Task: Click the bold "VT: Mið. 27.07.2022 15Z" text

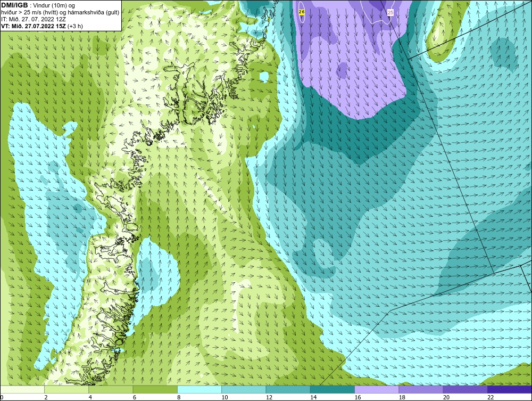Action: pos(34,26)
